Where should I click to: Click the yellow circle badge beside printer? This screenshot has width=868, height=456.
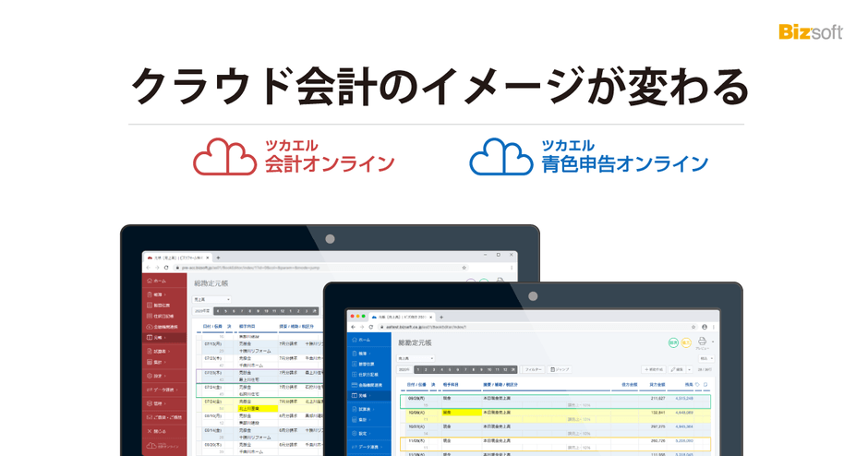(686, 342)
